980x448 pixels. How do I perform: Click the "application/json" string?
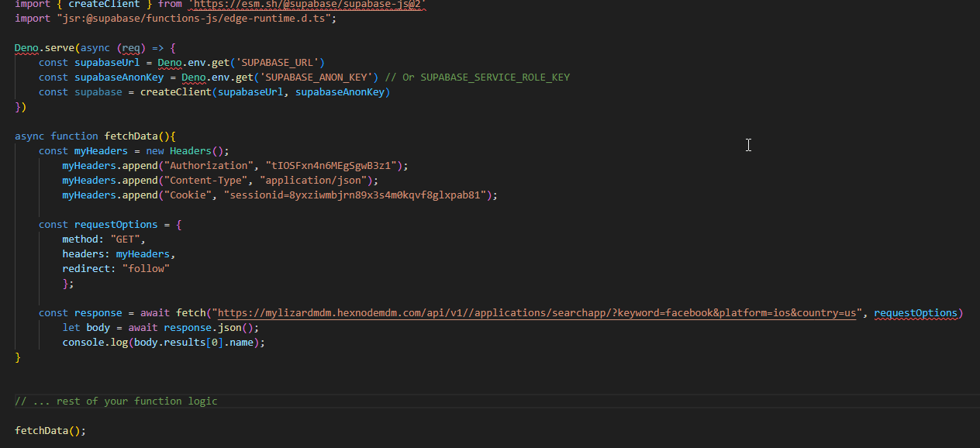pyautogui.click(x=313, y=181)
